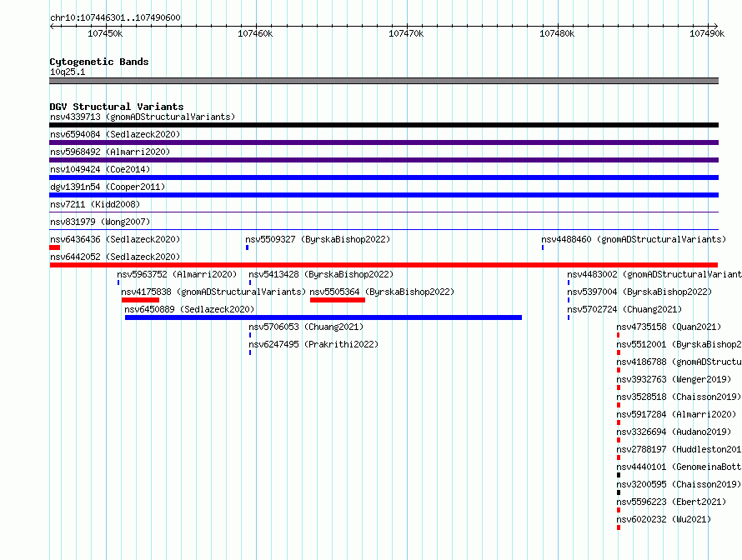Open the nsv7211 (Kidd2008) label
The image size is (742, 560).
click(95, 204)
